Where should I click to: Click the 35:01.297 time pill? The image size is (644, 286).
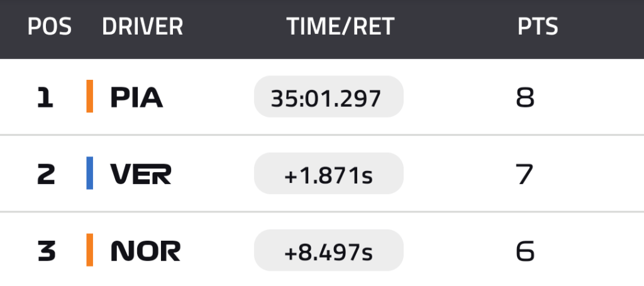[x=328, y=97]
